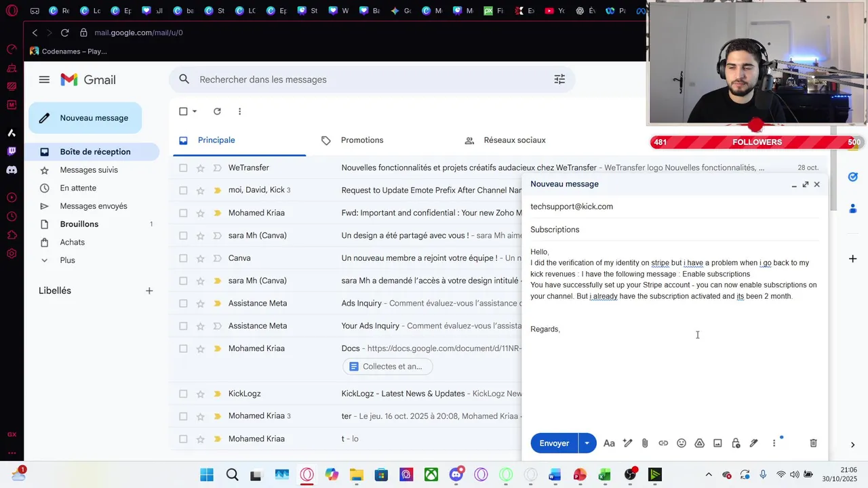Click the Help me write pen icon
This screenshot has height=488, width=868.
point(628,443)
